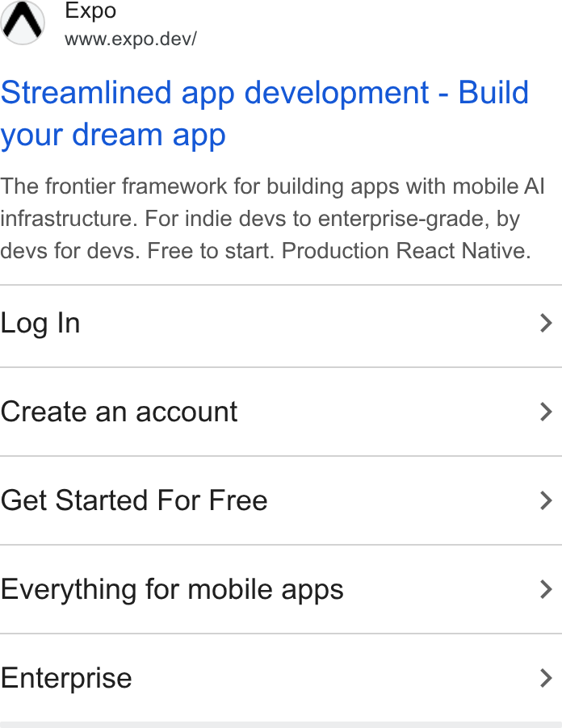This screenshot has width=562, height=728.
Task: Click the Expo logo icon
Action: 23,22
